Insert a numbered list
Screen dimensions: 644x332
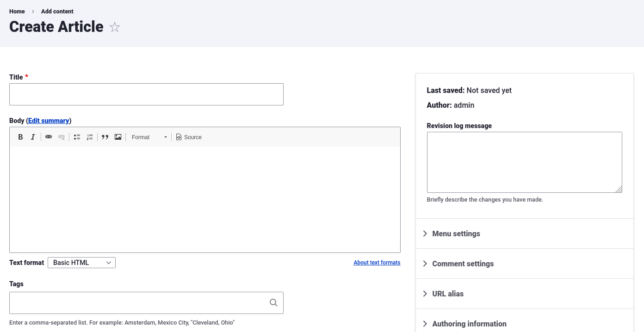tap(90, 137)
